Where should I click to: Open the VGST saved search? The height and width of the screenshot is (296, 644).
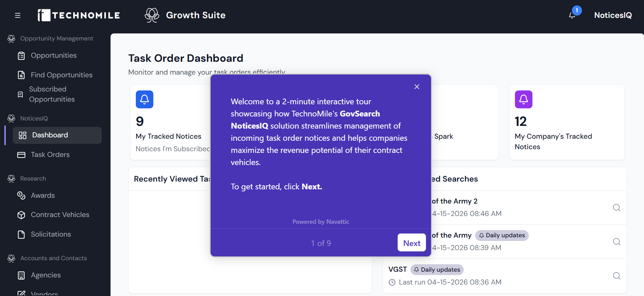coord(398,269)
